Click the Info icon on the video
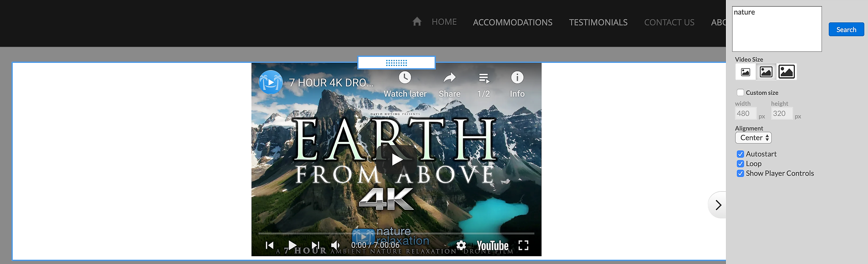This screenshot has width=868, height=264. tap(517, 78)
